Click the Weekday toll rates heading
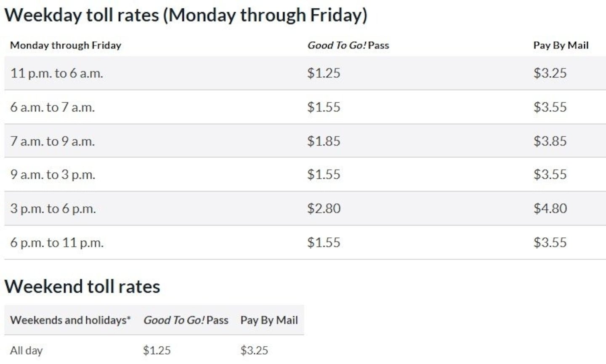The image size is (606, 364). point(186,16)
